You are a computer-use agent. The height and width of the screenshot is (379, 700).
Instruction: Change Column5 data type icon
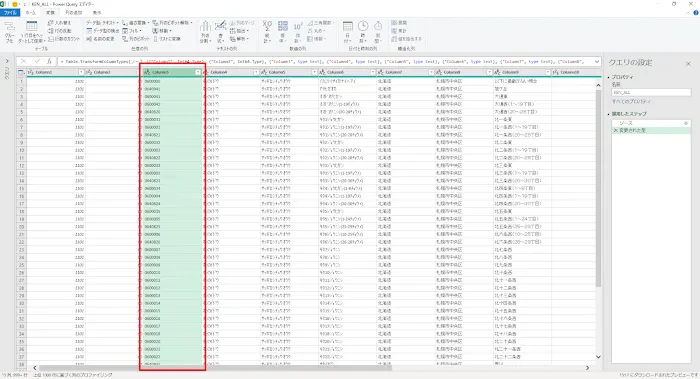point(264,72)
